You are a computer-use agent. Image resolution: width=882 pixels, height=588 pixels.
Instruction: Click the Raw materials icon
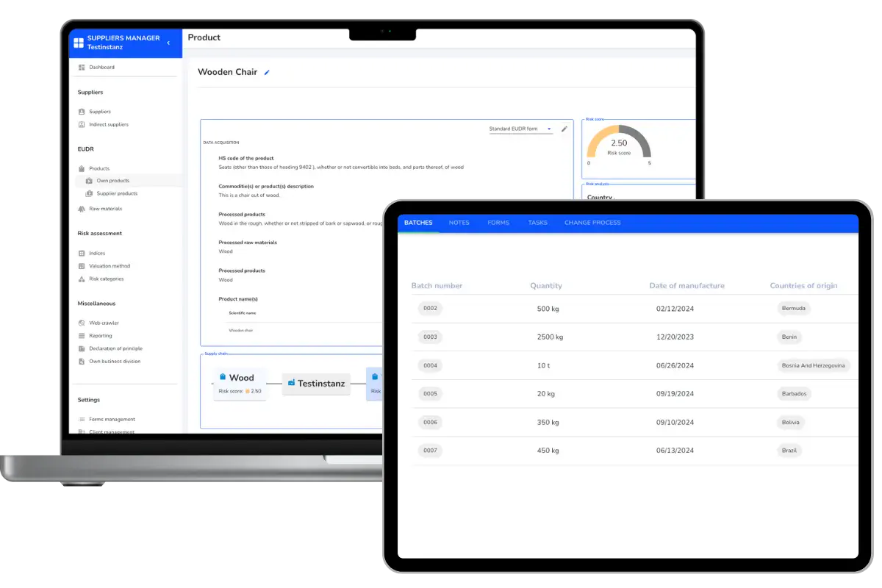82,209
